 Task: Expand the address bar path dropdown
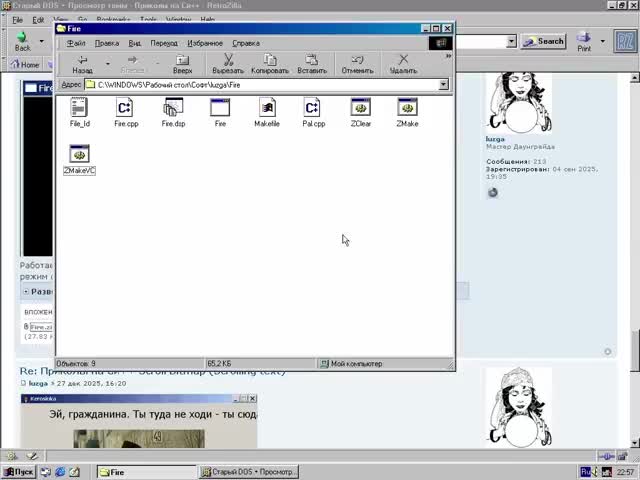tap(444, 85)
